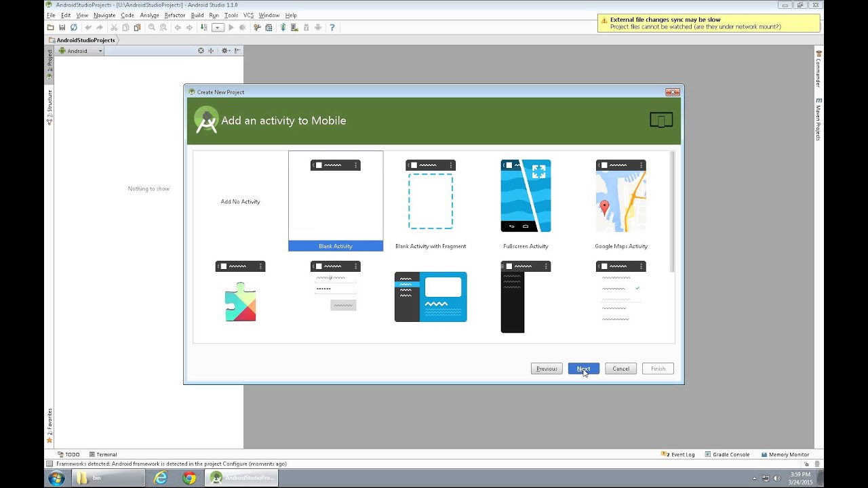This screenshot has width=868, height=488.
Task: Open the TODO tool window tab
Action: (68, 455)
